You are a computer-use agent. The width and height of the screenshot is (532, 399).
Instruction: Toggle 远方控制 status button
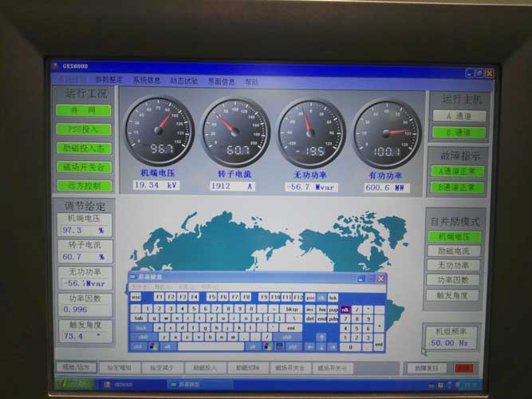tap(84, 186)
